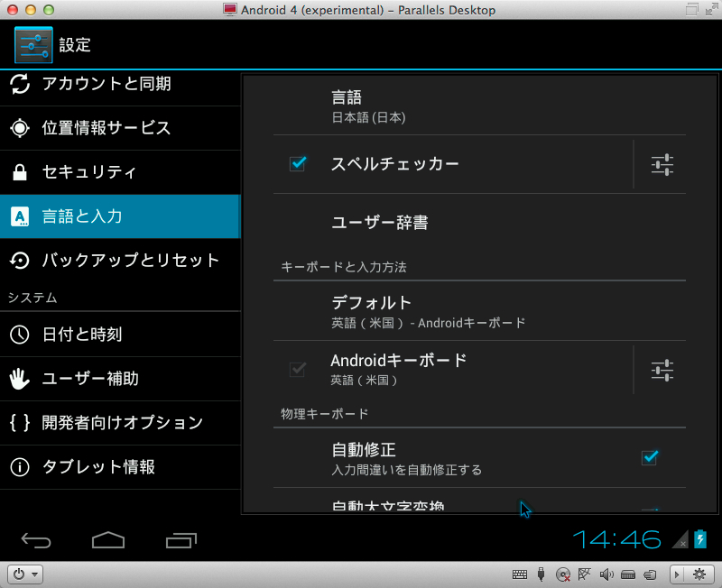Open セキュリティ settings
This screenshot has width=722, height=588.
pyautogui.click(x=120, y=172)
